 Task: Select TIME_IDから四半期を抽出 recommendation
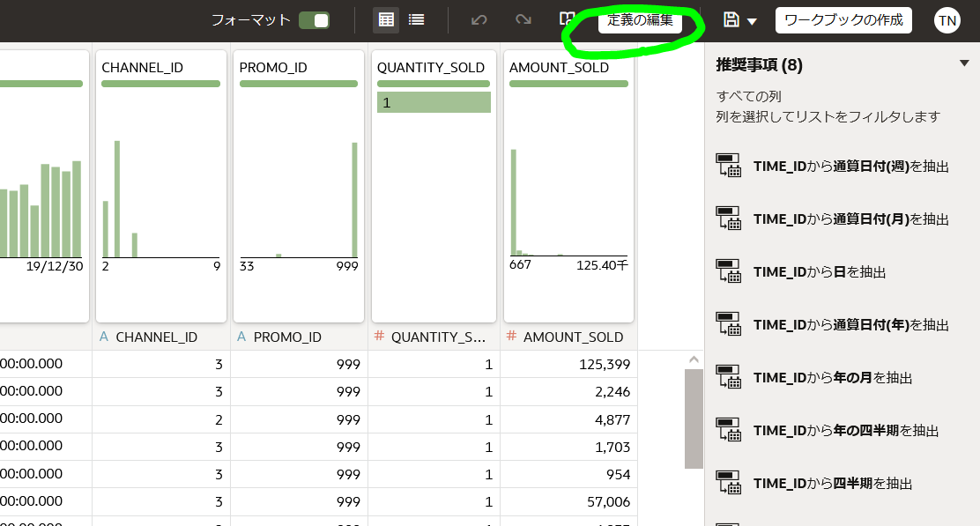tap(833, 483)
